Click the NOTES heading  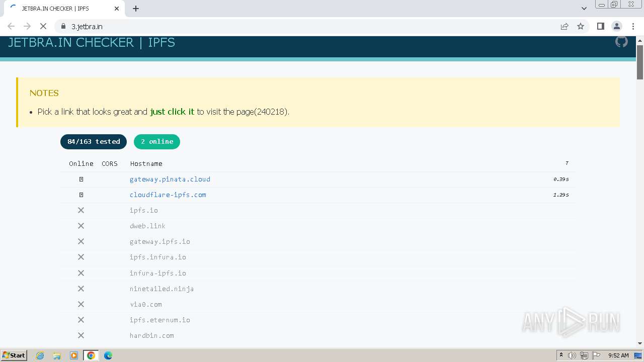[44, 93]
